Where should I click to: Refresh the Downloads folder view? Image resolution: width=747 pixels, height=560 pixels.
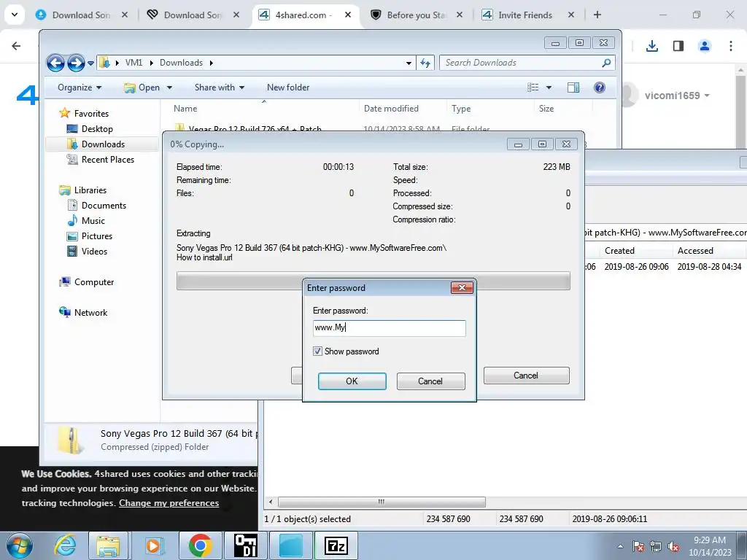click(x=425, y=63)
